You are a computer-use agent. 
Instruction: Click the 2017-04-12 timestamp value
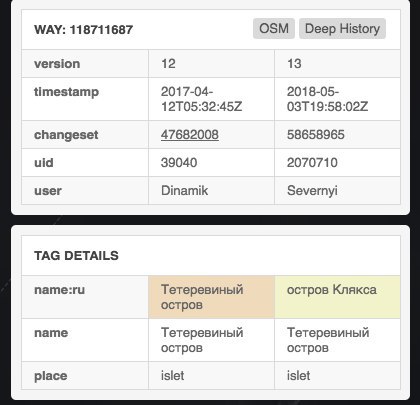(201, 99)
